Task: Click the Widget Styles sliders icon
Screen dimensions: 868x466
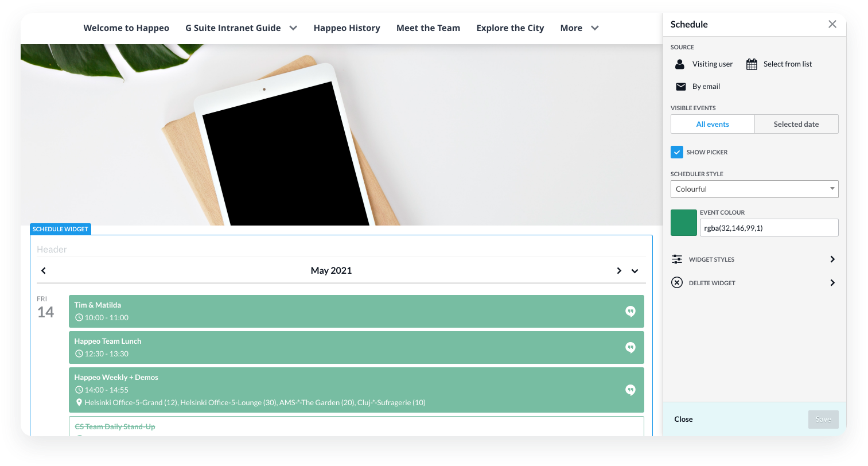Action: coord(677,259)
